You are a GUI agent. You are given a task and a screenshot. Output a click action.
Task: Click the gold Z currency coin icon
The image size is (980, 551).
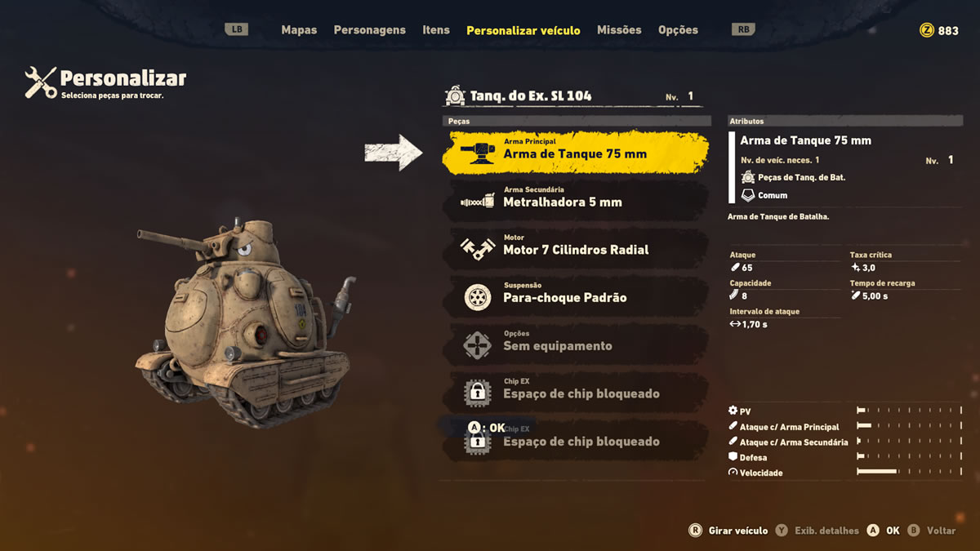tap(926, 30)
